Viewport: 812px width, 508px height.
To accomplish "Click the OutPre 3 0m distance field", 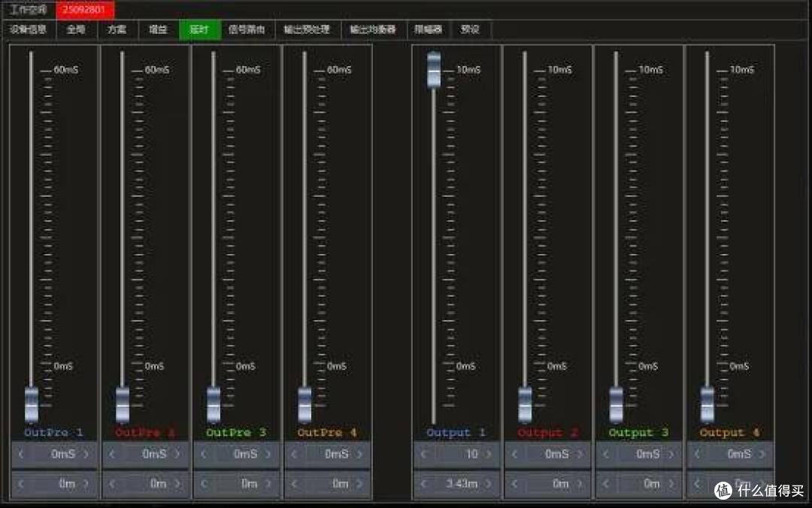I will coord(236,484).
